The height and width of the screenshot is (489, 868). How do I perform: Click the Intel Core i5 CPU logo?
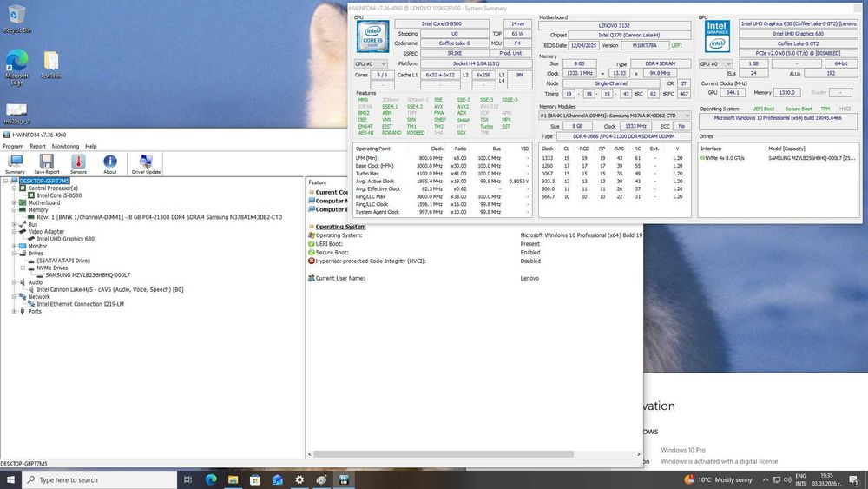[x=372, y=36]
